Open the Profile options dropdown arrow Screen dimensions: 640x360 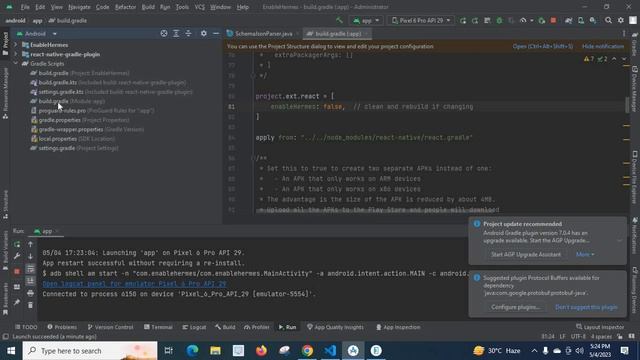point(531,20)
